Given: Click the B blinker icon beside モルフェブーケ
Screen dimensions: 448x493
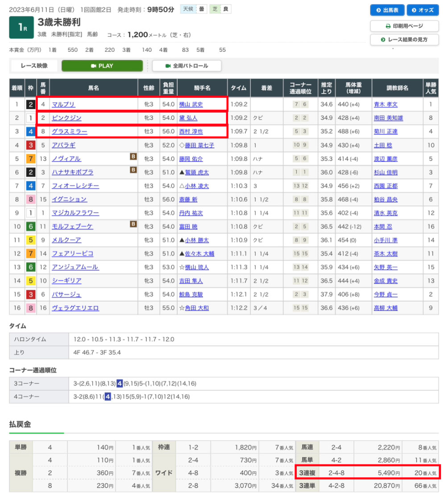Looking at the screenshot, I should point(133,224).
